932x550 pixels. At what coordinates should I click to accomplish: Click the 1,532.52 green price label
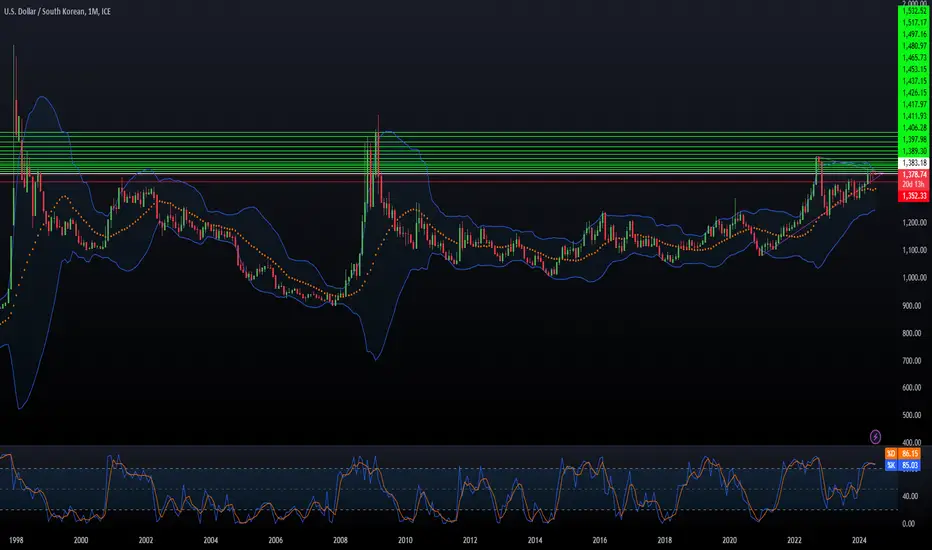point(914,11)
